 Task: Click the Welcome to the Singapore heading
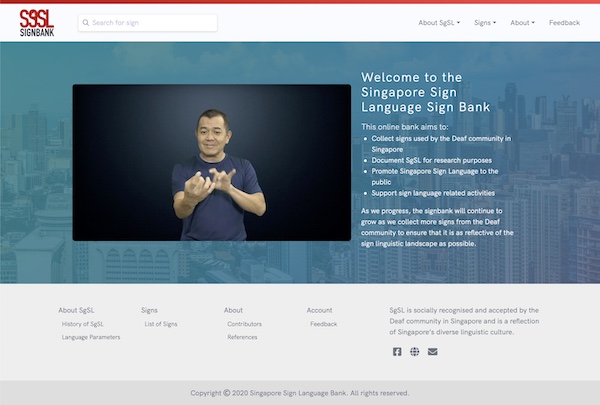(x=426, y=92)
